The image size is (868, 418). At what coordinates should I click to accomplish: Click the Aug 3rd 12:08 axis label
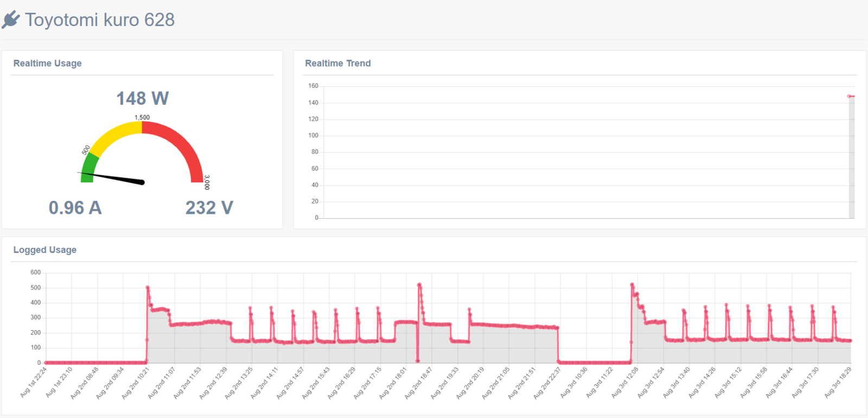click(x=626, y=383)
